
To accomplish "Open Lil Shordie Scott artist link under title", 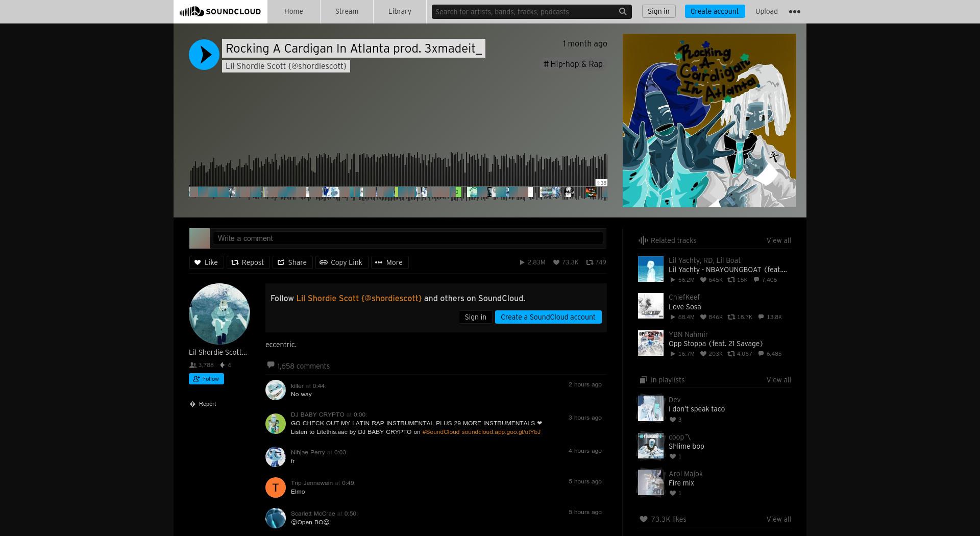I will pos(286,66).
